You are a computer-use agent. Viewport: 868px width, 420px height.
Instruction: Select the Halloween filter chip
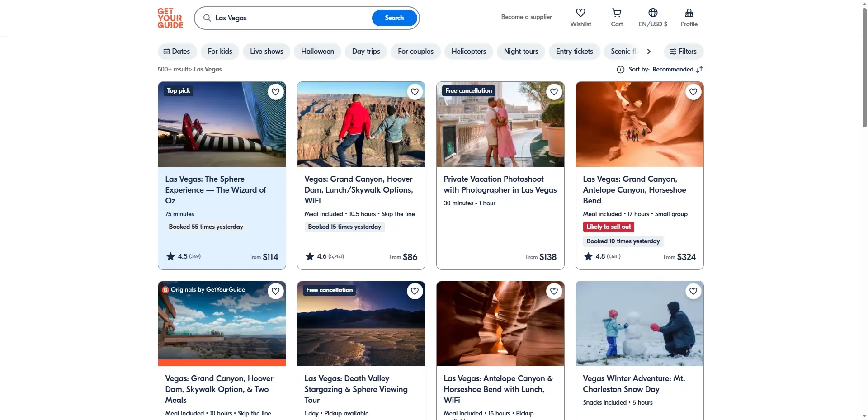[x=317, y=52]
